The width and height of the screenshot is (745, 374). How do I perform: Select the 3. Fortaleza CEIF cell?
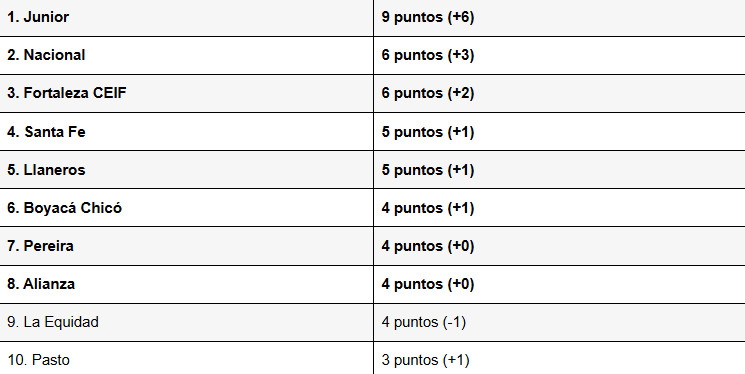(186, 94)
